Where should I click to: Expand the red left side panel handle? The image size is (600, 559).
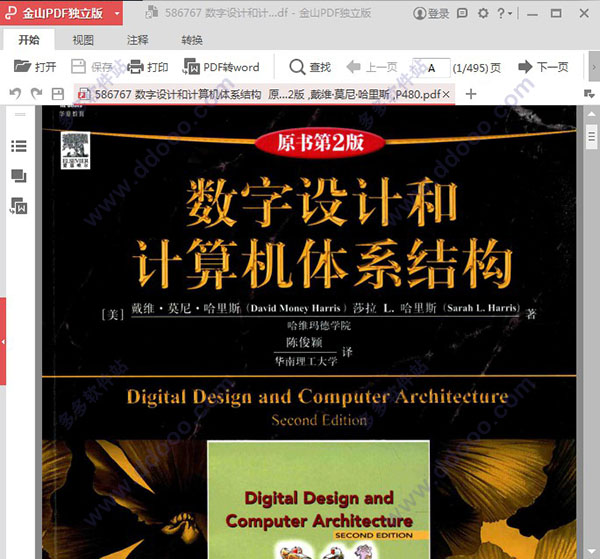(3, 341)
